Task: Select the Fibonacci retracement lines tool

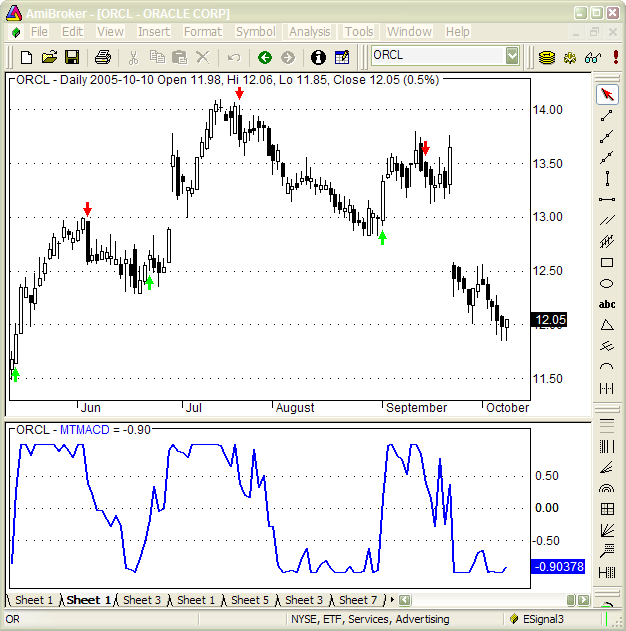Action: point(607,425)
